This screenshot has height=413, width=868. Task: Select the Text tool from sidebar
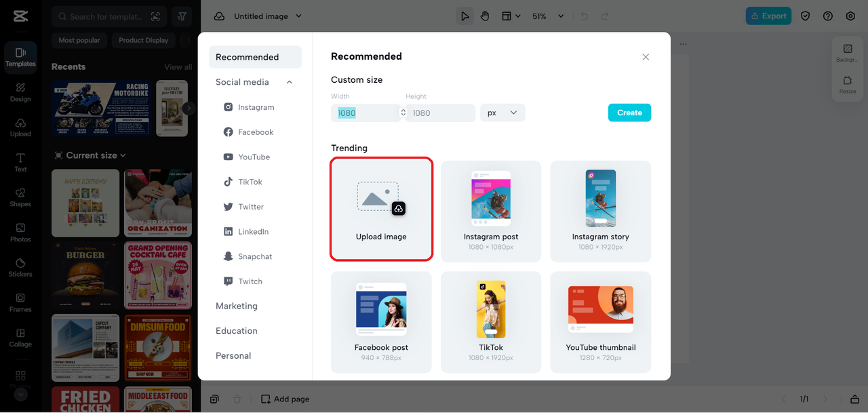pos(20,163)
